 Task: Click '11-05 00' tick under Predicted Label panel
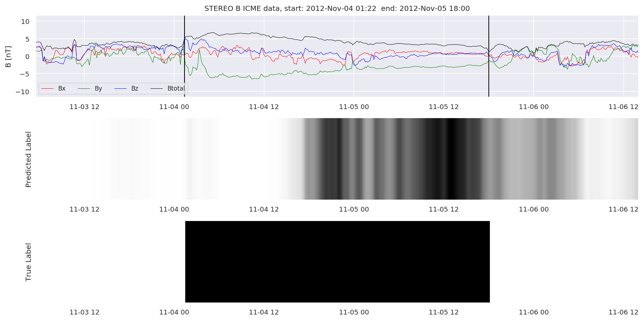354,209
